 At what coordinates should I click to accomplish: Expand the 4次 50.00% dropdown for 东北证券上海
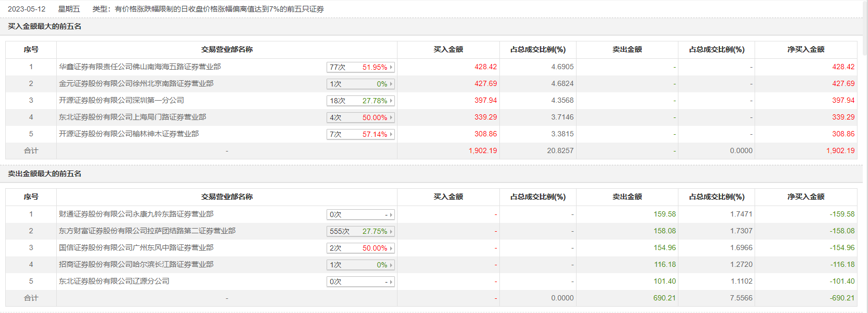(360, 117)
